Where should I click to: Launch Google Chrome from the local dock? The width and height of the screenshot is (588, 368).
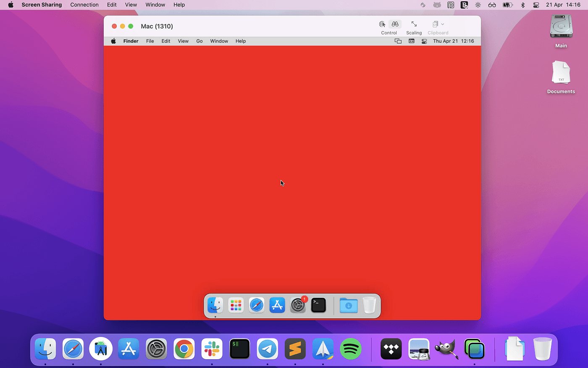click(x=184, y=349)
